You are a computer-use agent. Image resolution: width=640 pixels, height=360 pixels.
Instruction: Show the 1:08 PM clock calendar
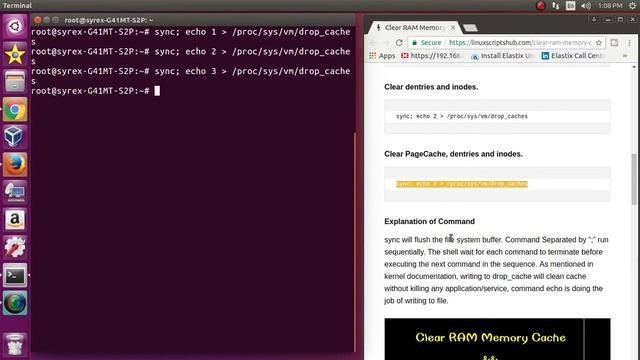[x=610, y=6]
